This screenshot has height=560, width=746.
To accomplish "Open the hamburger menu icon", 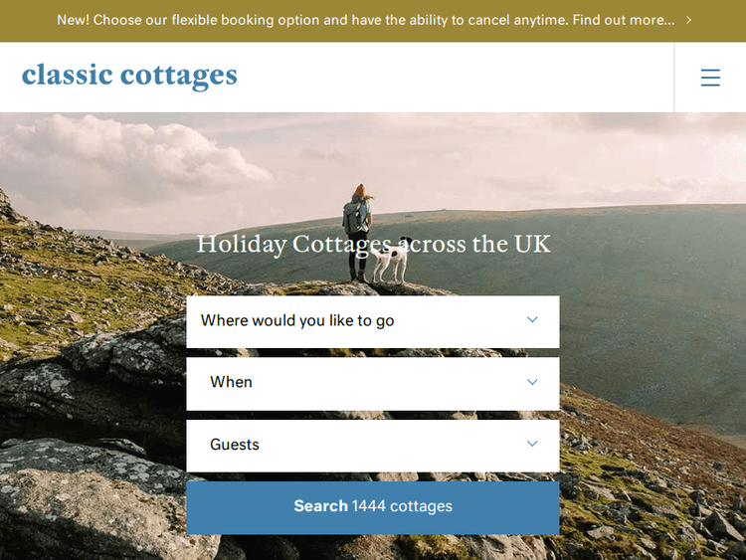I will click(x=710, y=78).
